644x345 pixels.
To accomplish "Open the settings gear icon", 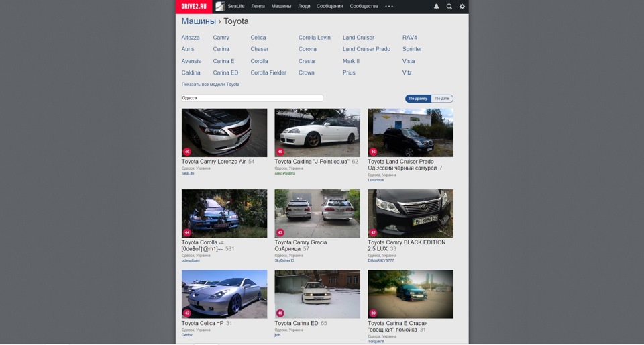I will pos(462,7).
